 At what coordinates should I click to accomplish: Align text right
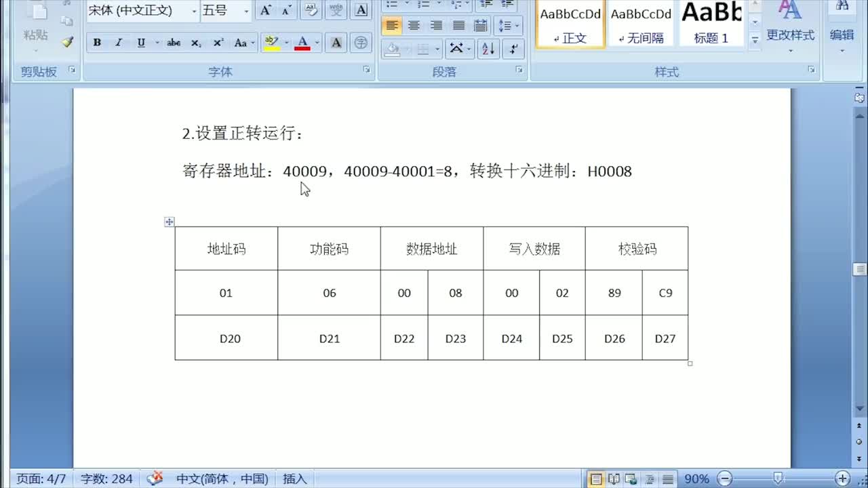tap(436, 26)
